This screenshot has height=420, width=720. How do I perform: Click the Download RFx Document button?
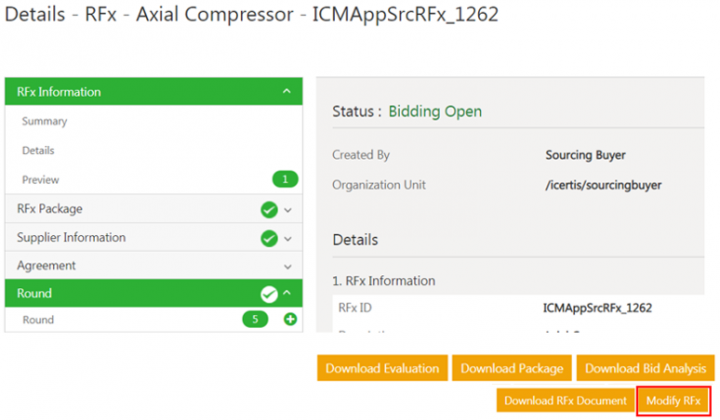pos(565,401)
